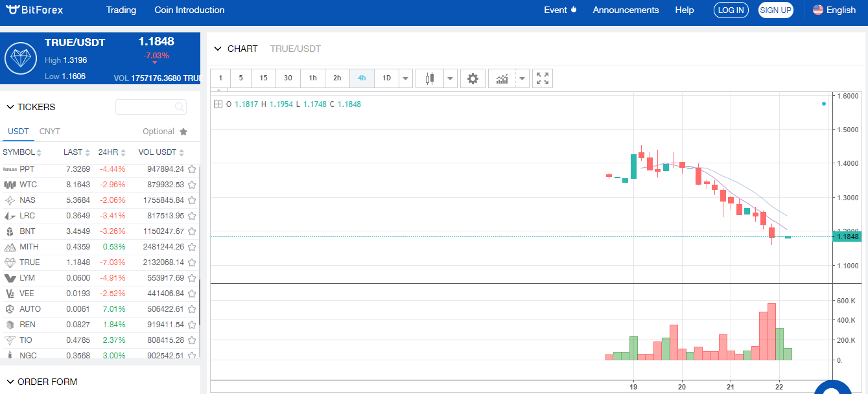This screenshot has height=394, width=868.
Task: Click the Optional favorites star icon
Action: pyautogui.click(x=183, y=132)
